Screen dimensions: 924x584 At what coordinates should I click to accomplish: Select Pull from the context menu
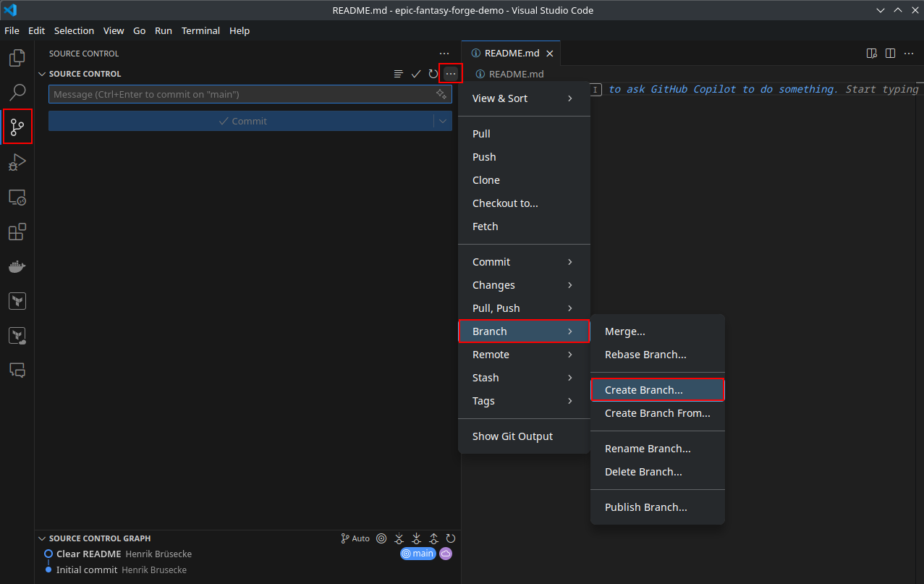tap(524, 134)
